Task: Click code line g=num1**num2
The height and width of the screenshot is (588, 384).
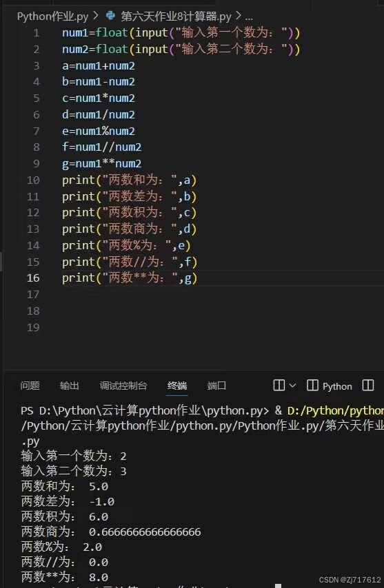Action: coord(102,163)
